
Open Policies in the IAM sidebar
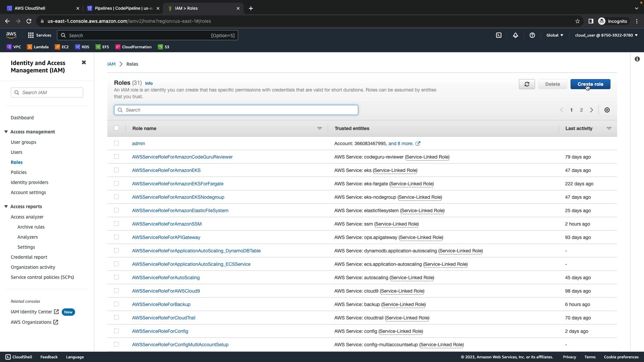(18, 172)
